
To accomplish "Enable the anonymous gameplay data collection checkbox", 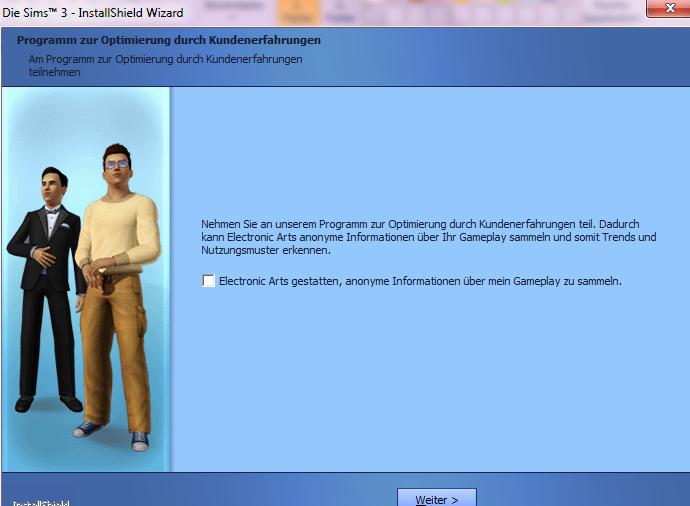I will tap(209, 281).
